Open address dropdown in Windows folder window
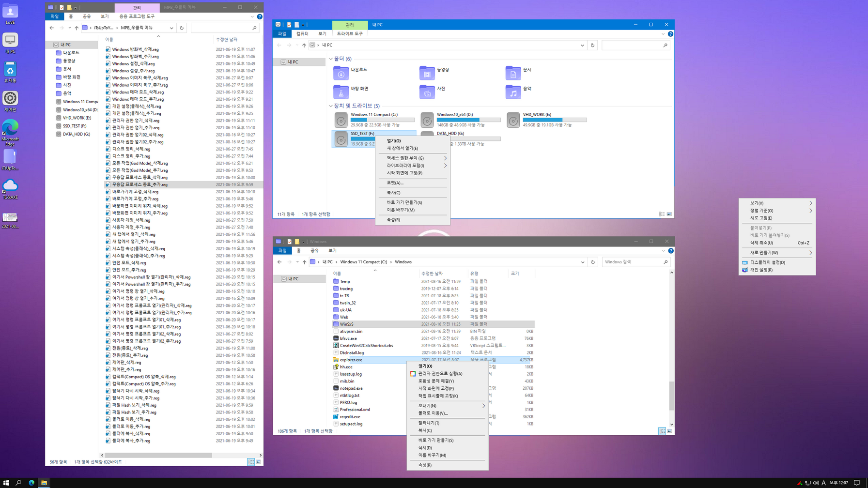 pyautogui.click(x=583, y=262)
